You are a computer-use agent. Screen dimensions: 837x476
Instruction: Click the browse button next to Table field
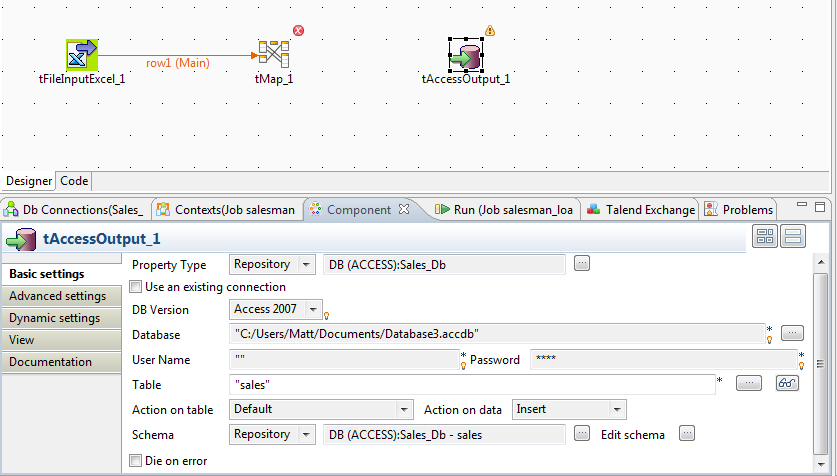pyautogui.click(x=749, y=383)
